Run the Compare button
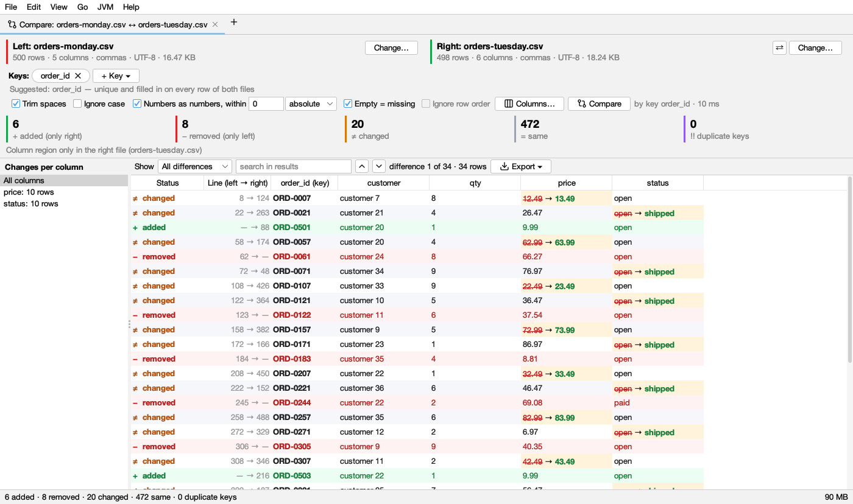Image resolution: width=853 pixels, height=504 pixels. [x=599, y=103]
